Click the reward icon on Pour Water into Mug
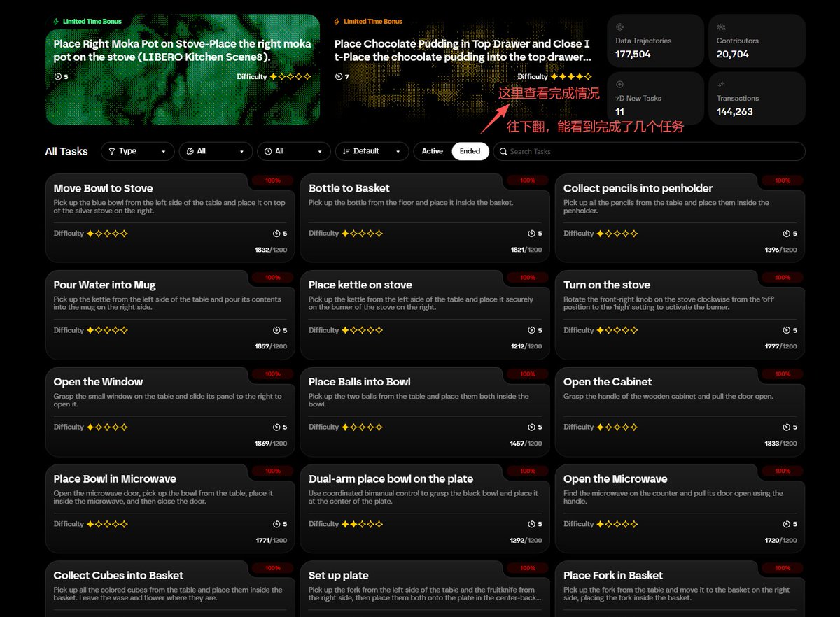The width and height of the screenshot is (840, 617). 276,330
